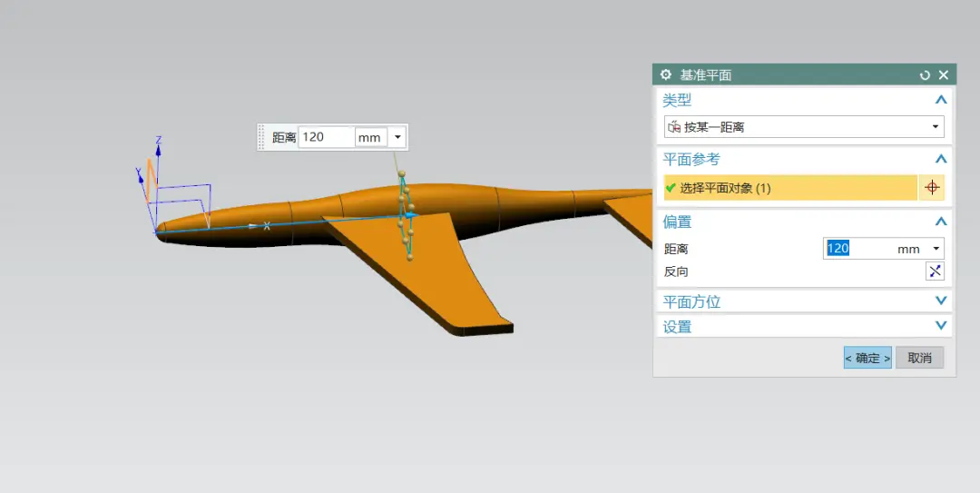Click the blue offset direction arrow handle
This screenshot has width=980, height=493.
coord(412,214)
